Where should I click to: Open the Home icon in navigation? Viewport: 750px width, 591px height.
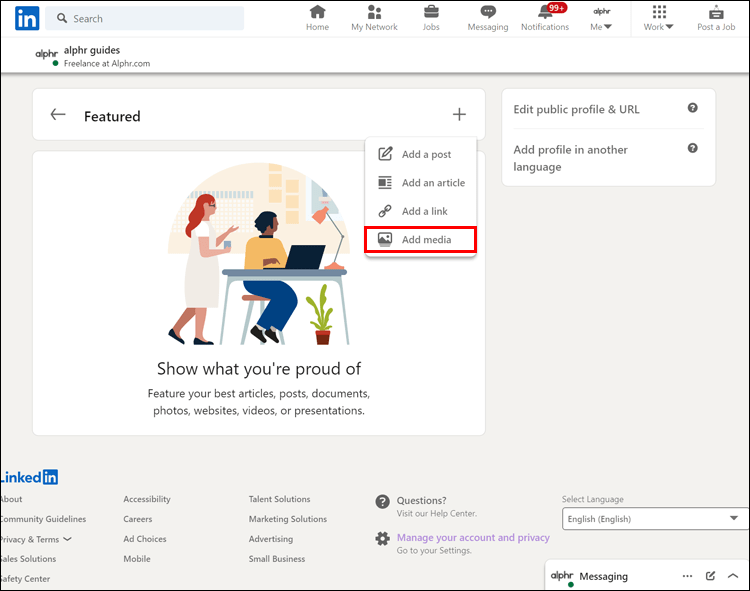point(317,18)
